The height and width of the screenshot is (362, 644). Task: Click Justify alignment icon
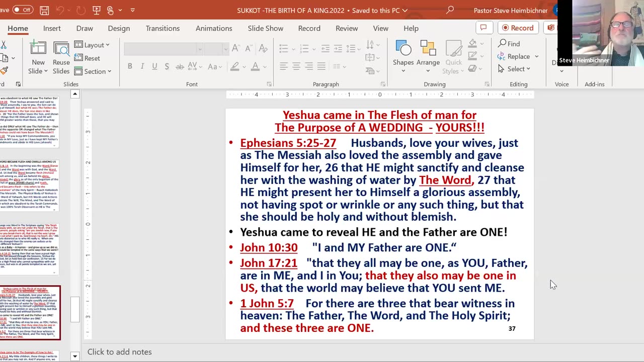point(321,66)
